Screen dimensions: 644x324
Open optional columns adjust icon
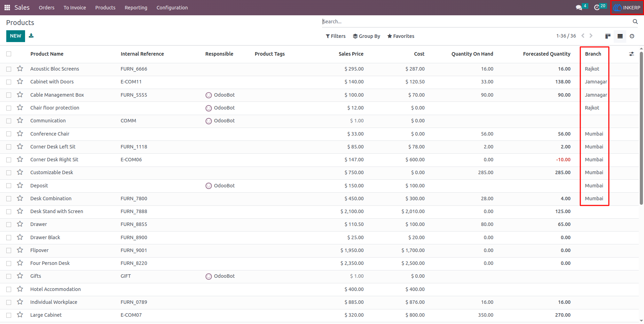pos(631,54)
